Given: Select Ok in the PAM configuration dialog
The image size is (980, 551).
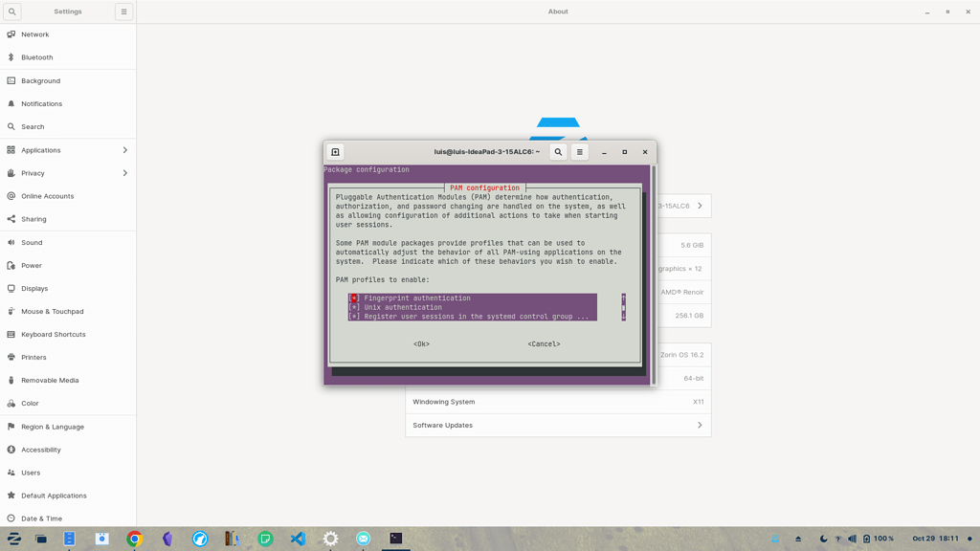Looking at the screenshot, I should [421, 343].
